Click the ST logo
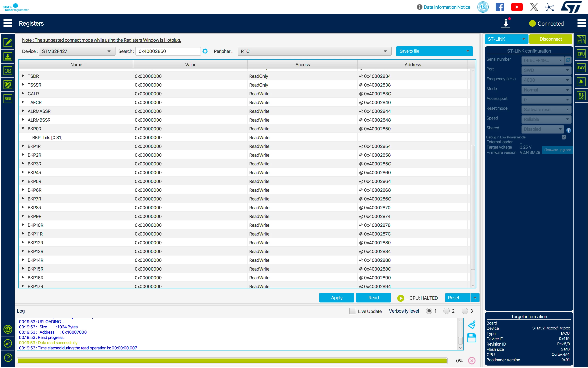Viewport: 588px width, 368px height. pyautogui.click(x=571, y=7)
